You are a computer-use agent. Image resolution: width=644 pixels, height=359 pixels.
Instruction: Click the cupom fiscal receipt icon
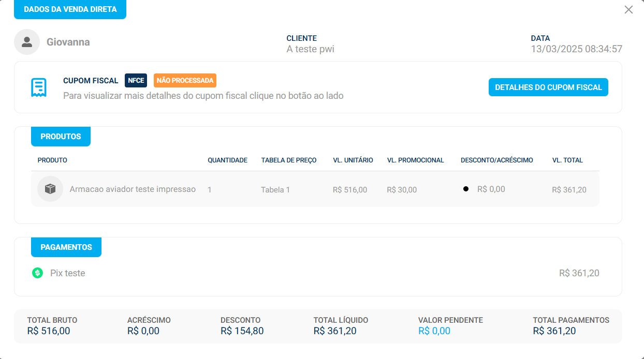pos(39,87)
